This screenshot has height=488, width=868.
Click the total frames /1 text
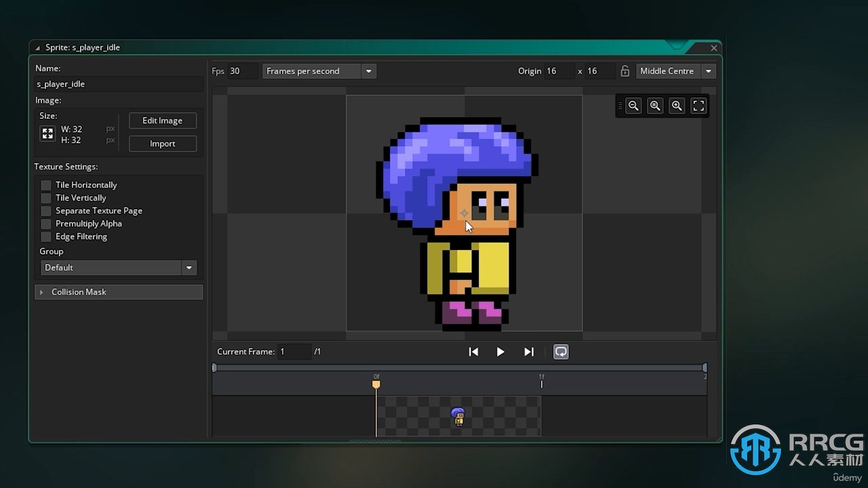click(x=317, y=352)
